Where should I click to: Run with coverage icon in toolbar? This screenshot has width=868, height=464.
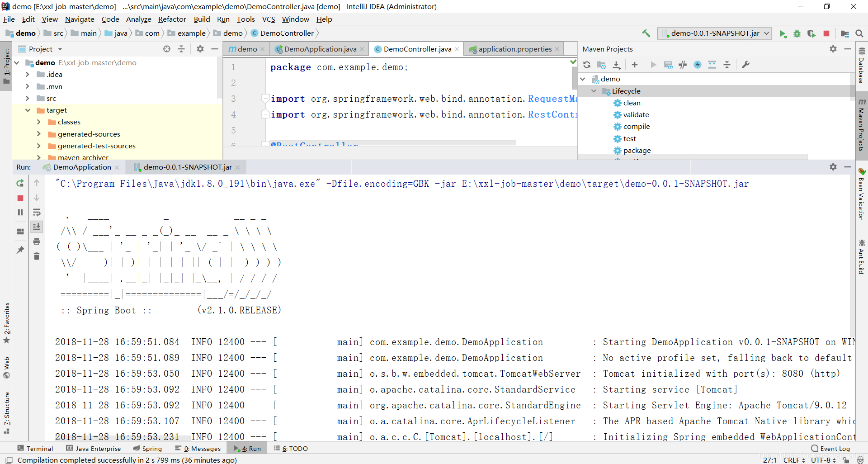(811, 33)
